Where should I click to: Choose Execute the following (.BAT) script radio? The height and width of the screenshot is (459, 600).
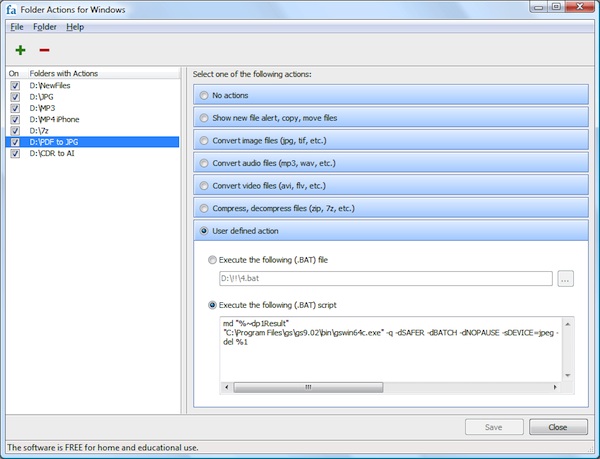click(x=212, y=305)
